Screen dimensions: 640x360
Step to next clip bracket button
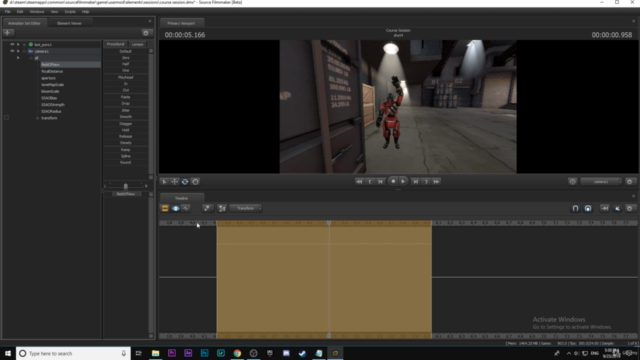(x=426, y=182)
